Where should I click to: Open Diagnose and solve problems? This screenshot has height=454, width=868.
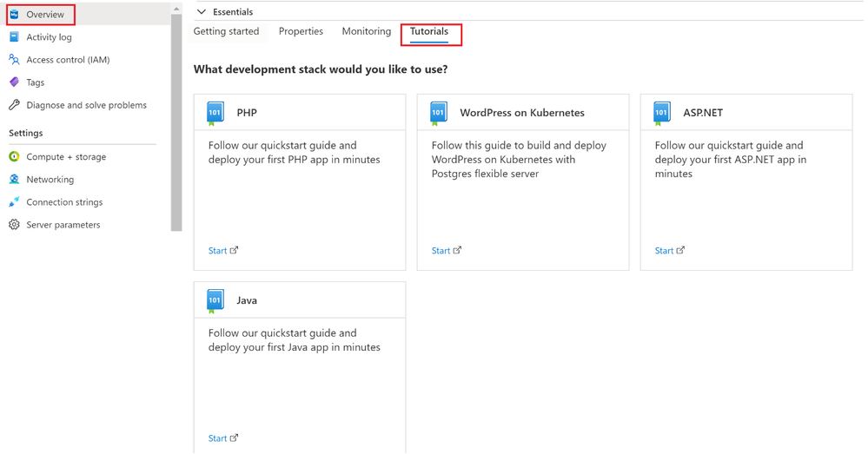click(86, 105)
